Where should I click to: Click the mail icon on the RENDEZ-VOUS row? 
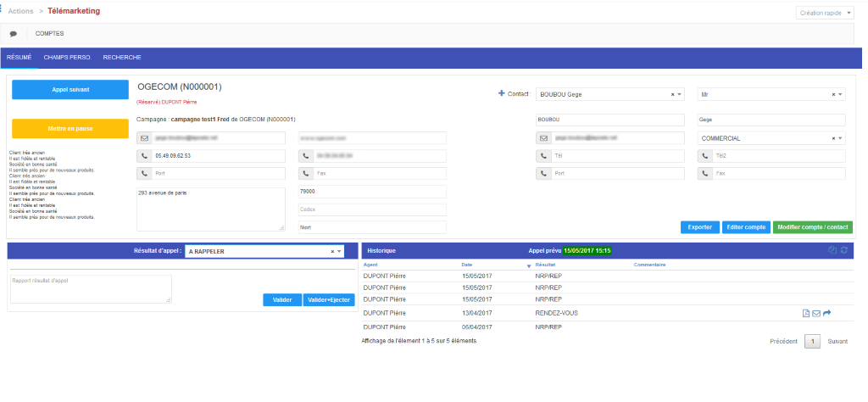816,314
